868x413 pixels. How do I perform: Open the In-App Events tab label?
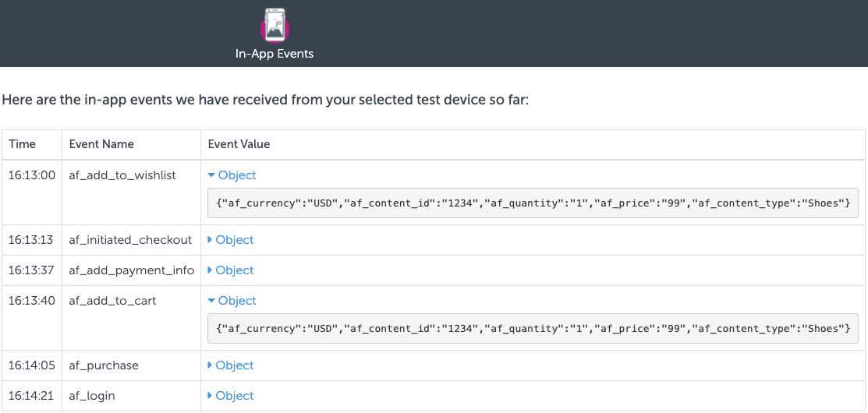pyautogui.click(x=275, y=55)
